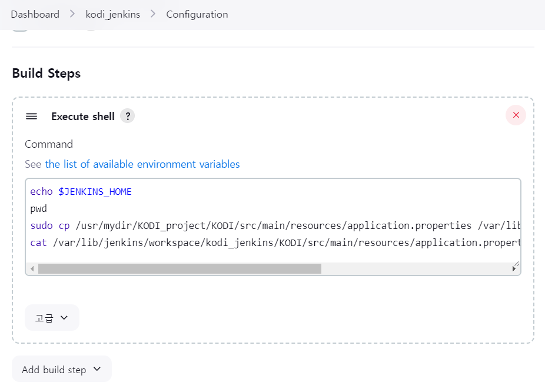Click the Command label
This screenshot has width=545, height=392.
pos(49,144)
